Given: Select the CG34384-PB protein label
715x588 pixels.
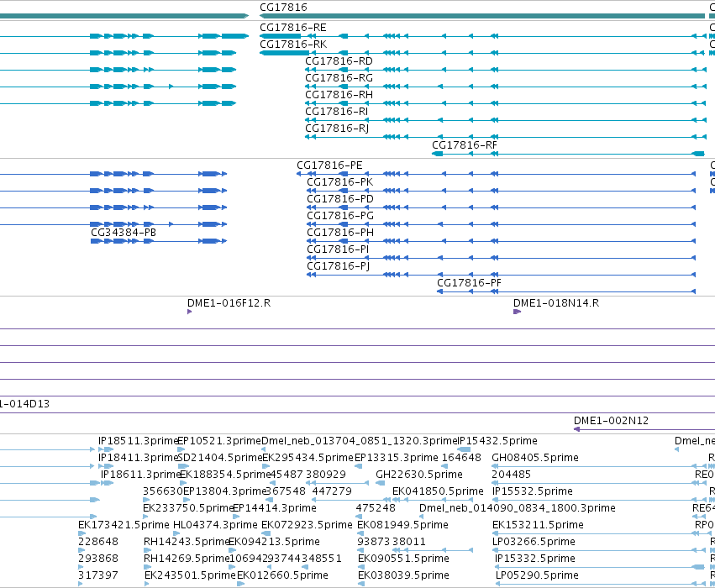Looking at the screenshot, I should point(124,233).
